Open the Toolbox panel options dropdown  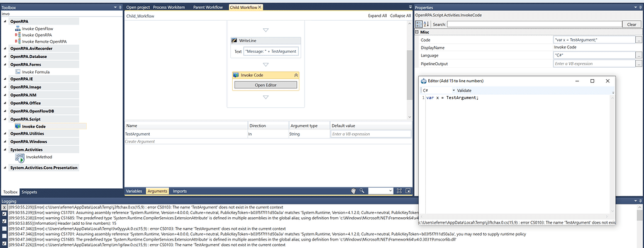click(115, 8)
